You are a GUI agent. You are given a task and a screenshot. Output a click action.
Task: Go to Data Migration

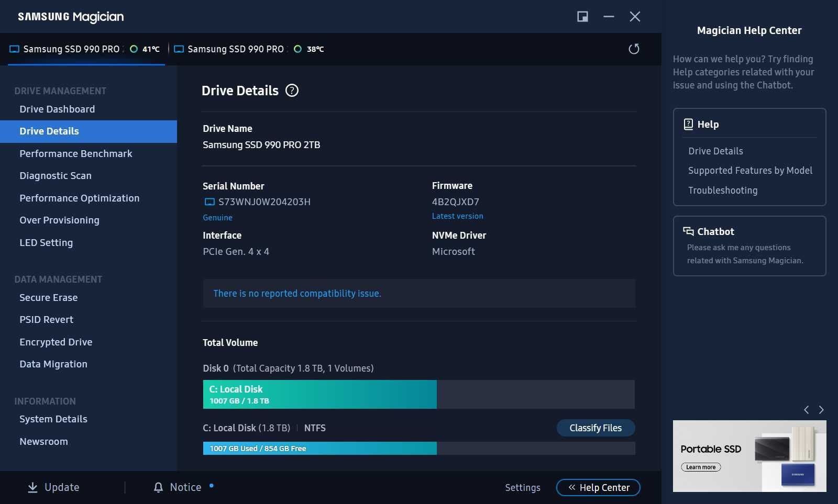click(x=53, y=364)
